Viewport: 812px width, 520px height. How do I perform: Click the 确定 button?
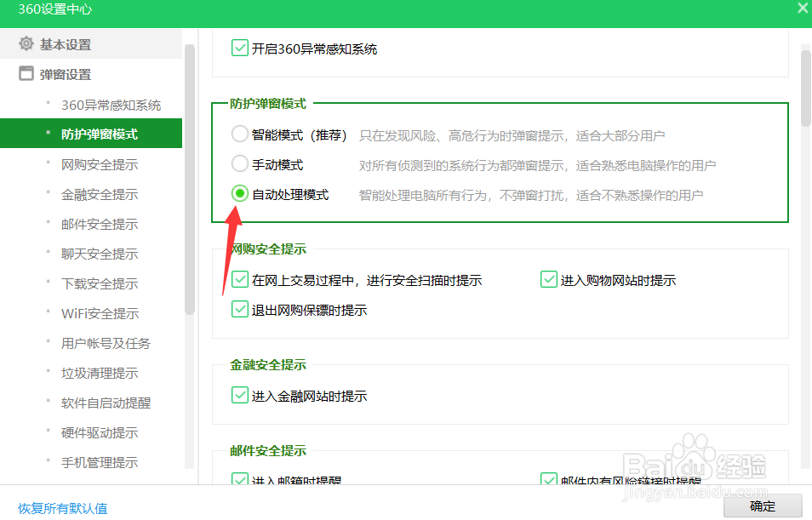tap(763, 506)
